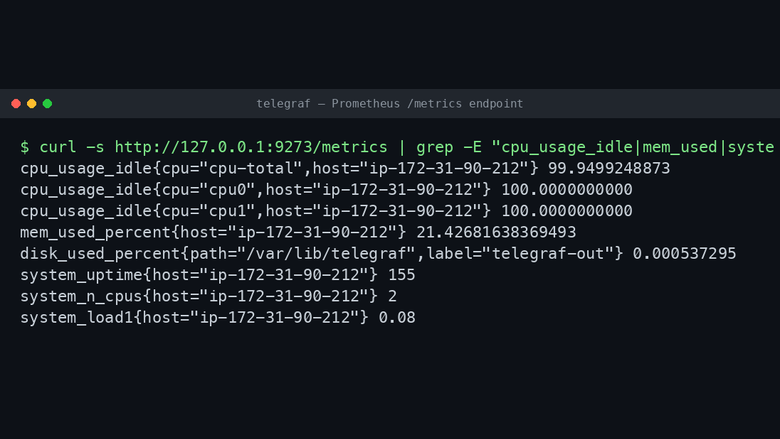Viewport: 780px width, 439px height.
Task: Click the mem_used_percent metric line
Action: pyautogui.click(x=298, y=232)
